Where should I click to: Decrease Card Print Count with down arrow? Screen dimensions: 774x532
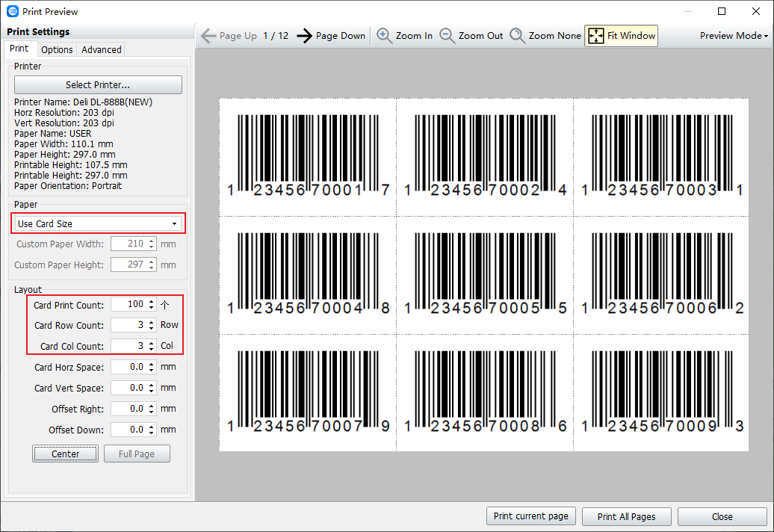pyautogui.click(x=152, y=308)
